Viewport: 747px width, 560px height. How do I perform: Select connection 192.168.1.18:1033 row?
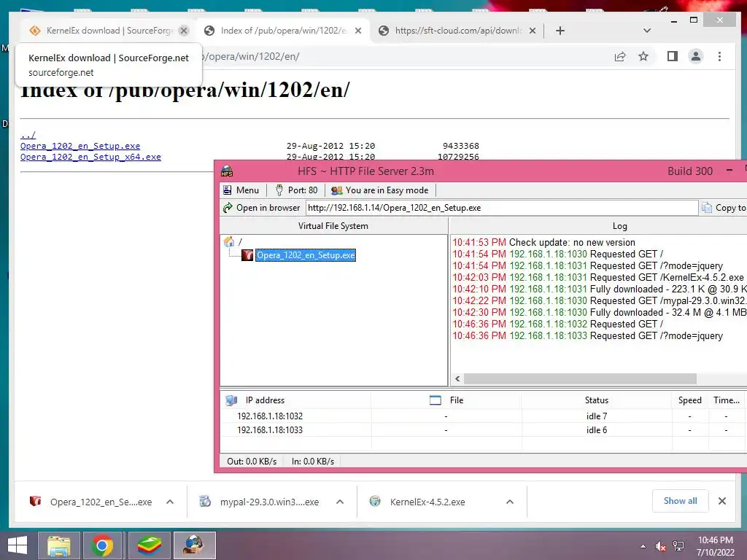484,430
